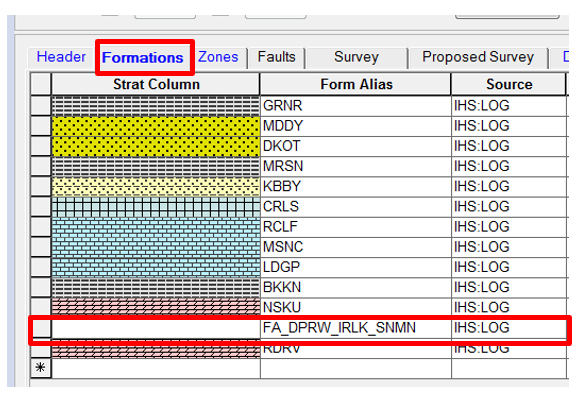Click the IHS:LOG source of FA_DPRW_IRLK_SNMN
Image resolution: width=577 pixels, height=397 pixels.
509,328
